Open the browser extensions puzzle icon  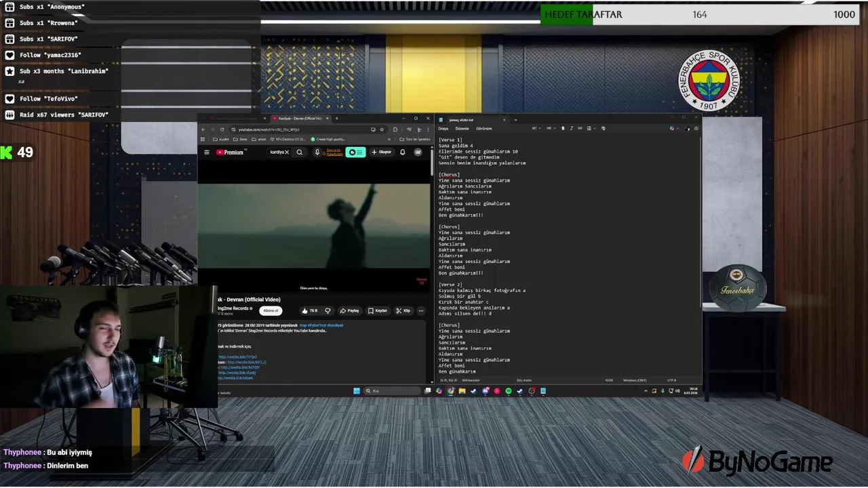point(395,129)
